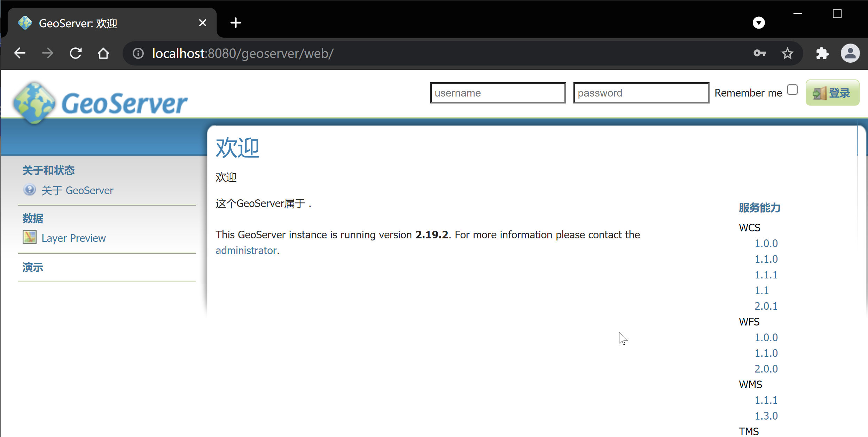Click the About GeoServer help icon
The width and height of the screenshot is (868, 437).
(29, 190)
